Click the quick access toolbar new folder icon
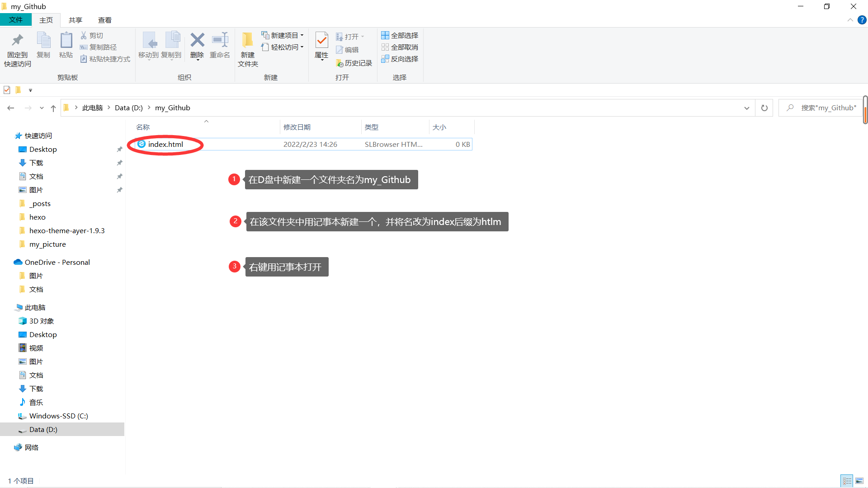Viewport: 868px width, 488px height. click(x=18, y=90)
